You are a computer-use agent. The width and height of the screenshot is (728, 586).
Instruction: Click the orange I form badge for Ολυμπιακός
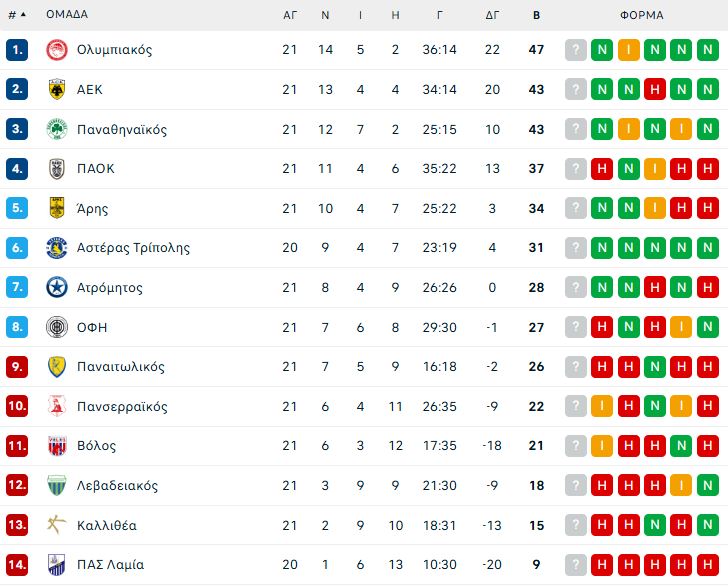628,50
